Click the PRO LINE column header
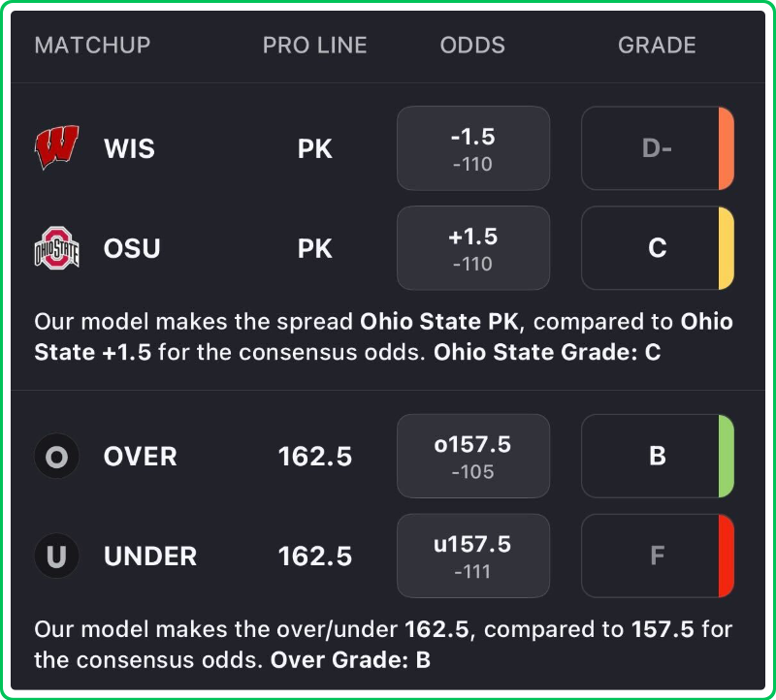The width and height of the screenshot is (776, 700). [315, 46]
